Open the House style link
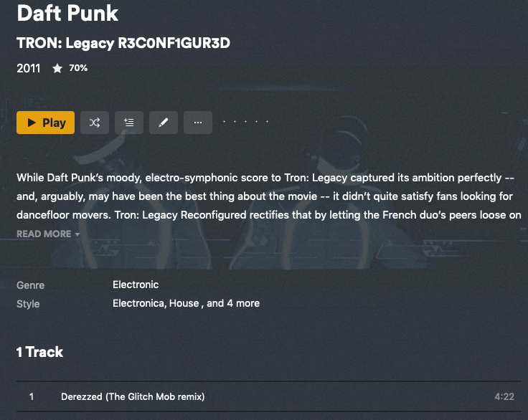This screenshot has height=420, width=528. pyautogui.click(x=184, y=303)
